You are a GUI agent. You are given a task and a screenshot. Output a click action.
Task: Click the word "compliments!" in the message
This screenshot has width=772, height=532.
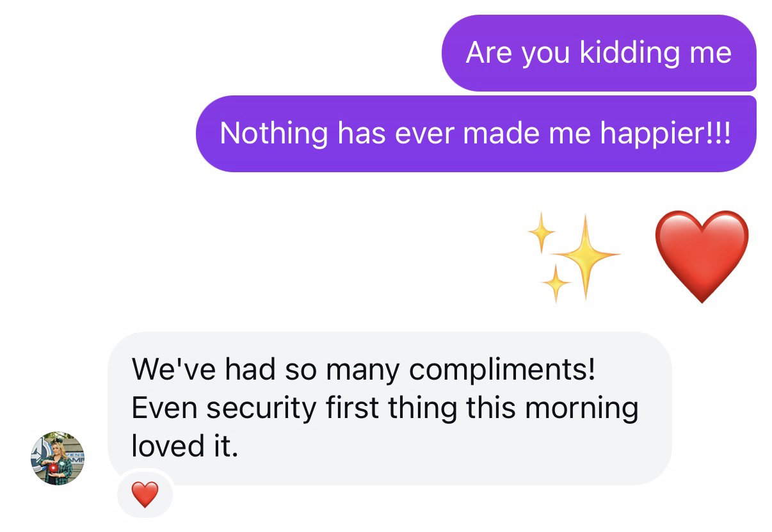click(502, 369)
